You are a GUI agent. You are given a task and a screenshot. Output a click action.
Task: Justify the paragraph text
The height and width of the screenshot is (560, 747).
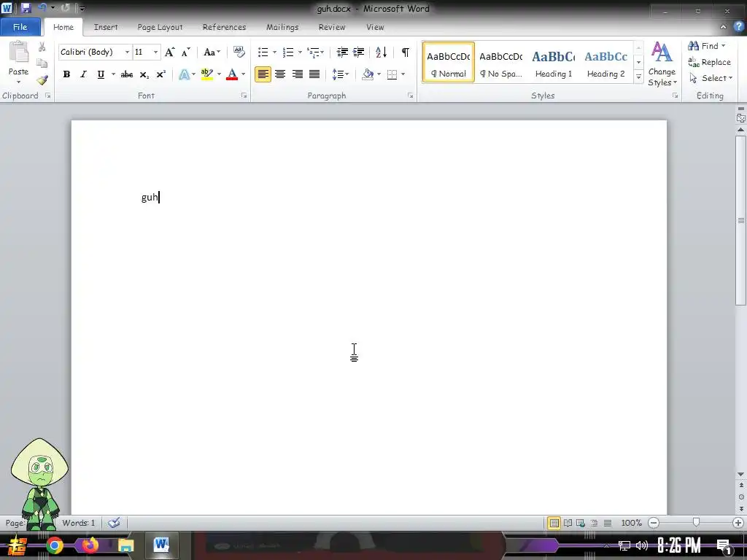click(x=314, y=74)
